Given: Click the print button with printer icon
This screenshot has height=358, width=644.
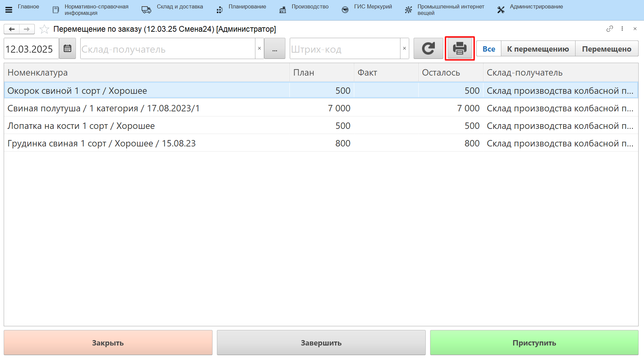Looking at the screenshot, I should coord(459,49).
